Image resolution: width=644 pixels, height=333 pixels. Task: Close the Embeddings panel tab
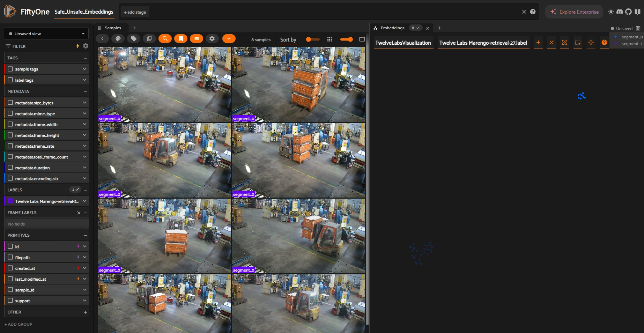pos(428,28)
